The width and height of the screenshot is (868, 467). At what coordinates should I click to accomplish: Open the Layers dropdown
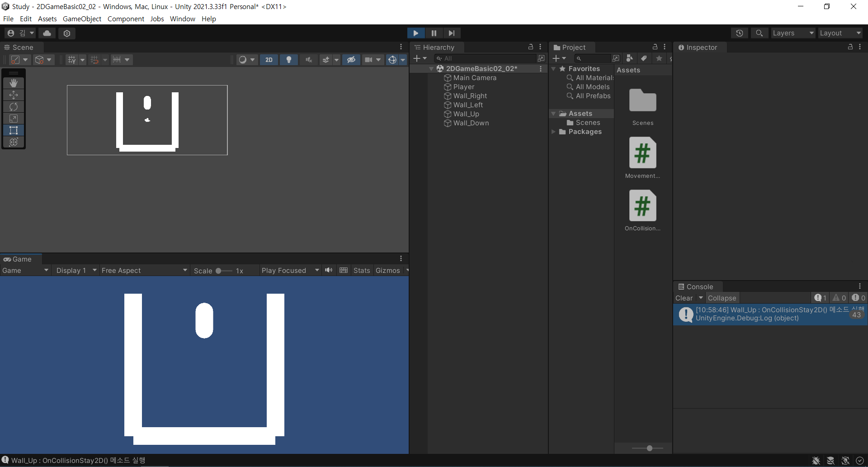click(x=793, y=33)
